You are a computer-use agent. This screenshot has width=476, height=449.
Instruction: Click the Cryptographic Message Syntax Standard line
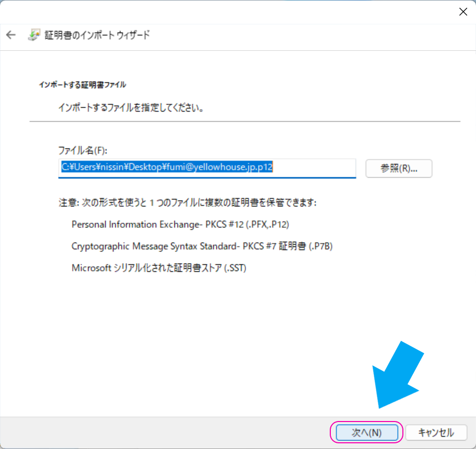click(202, 246)
